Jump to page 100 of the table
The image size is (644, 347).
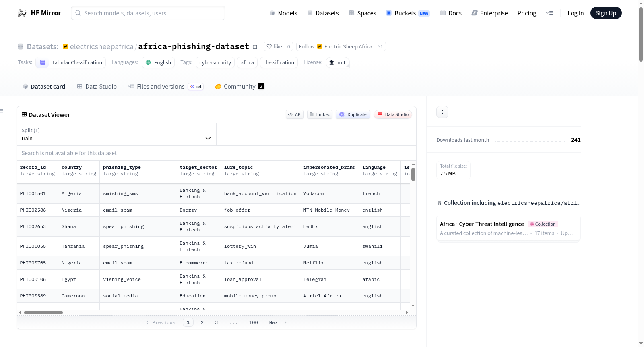coord(254,322)
